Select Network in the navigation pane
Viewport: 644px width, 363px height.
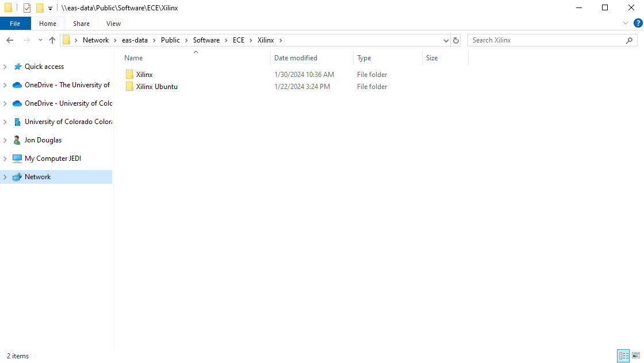[38, 177]
